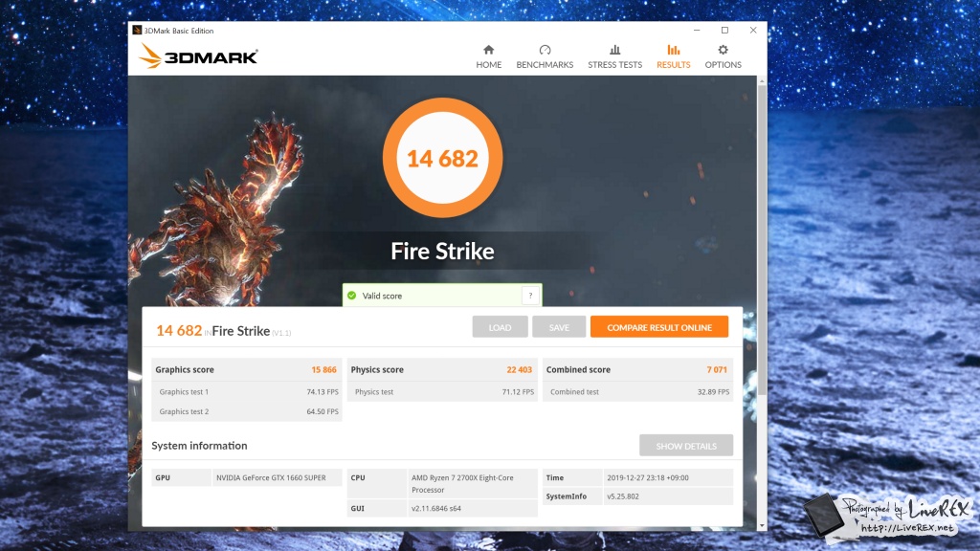This screenshot has height=551, width=980.
Task: Click the Physics score value 22 403
Action: tap(519, 370)
